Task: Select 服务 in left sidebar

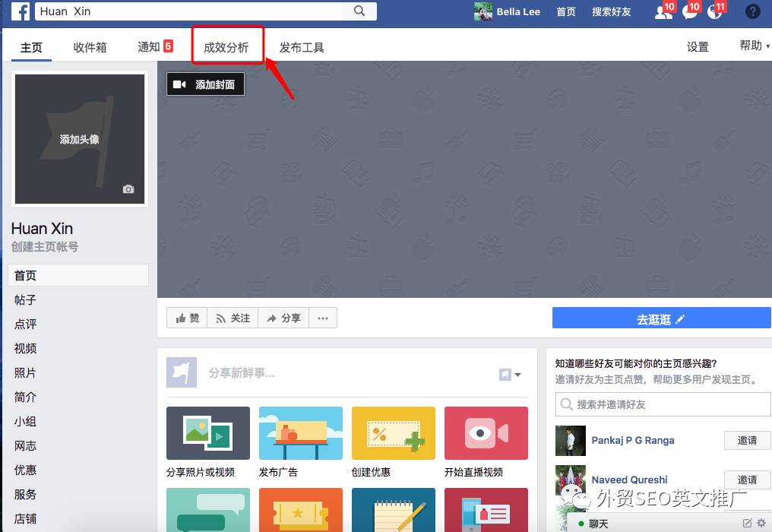Action: [x=25, y=494]
